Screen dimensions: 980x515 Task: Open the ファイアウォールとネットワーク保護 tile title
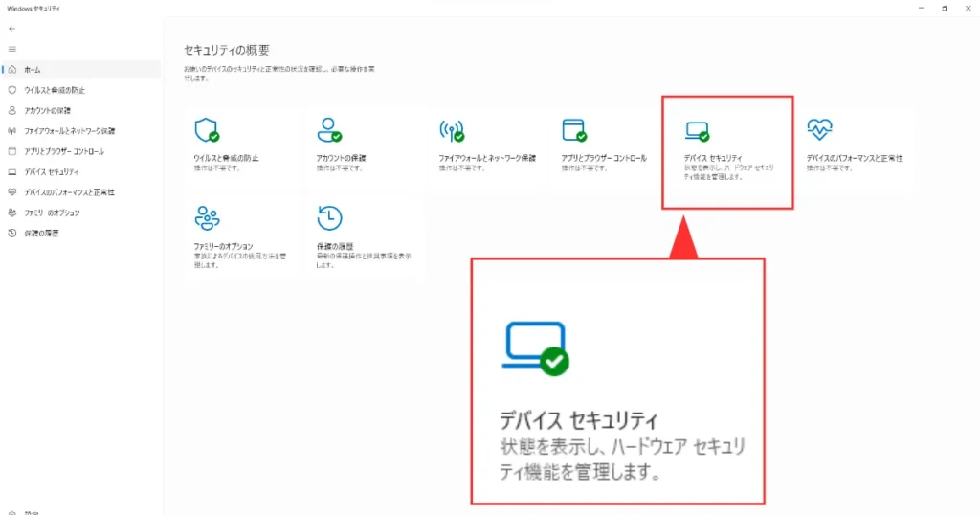pyautogui.click(x=487, y=158)
